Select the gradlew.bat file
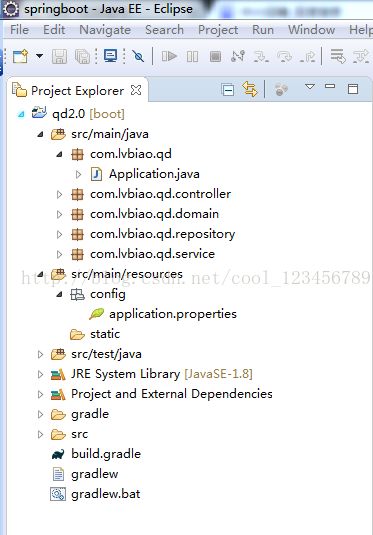The width and height of the screenshot is (373, 535). tap(105, 494)
